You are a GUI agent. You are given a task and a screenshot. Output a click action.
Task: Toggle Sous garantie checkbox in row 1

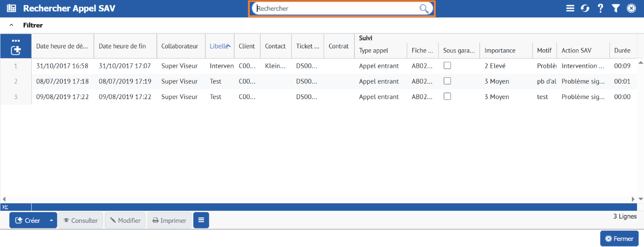point(447,66)
